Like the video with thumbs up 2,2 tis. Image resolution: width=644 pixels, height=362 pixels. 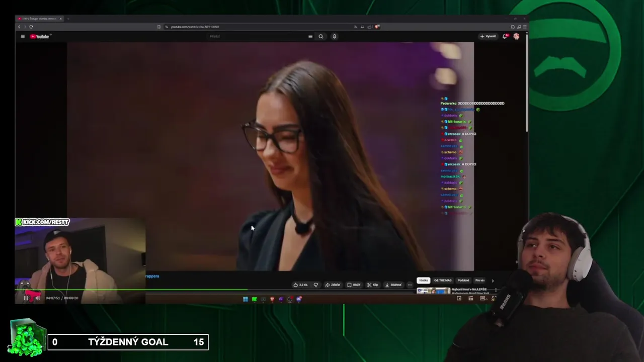(x=300, y=285)
